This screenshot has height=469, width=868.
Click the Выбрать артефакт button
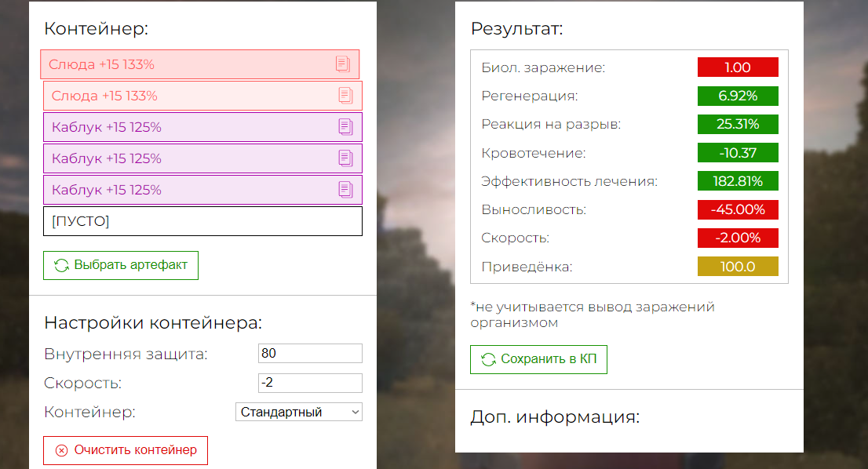[x=121, y=265]
